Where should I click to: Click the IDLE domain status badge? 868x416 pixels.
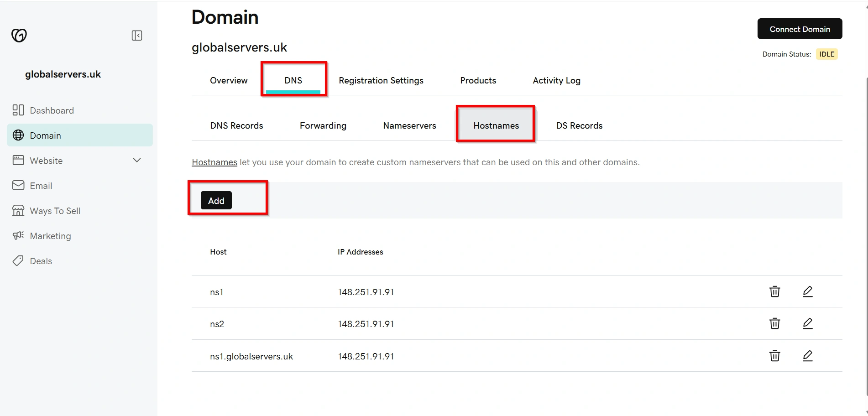click(826, 54)
